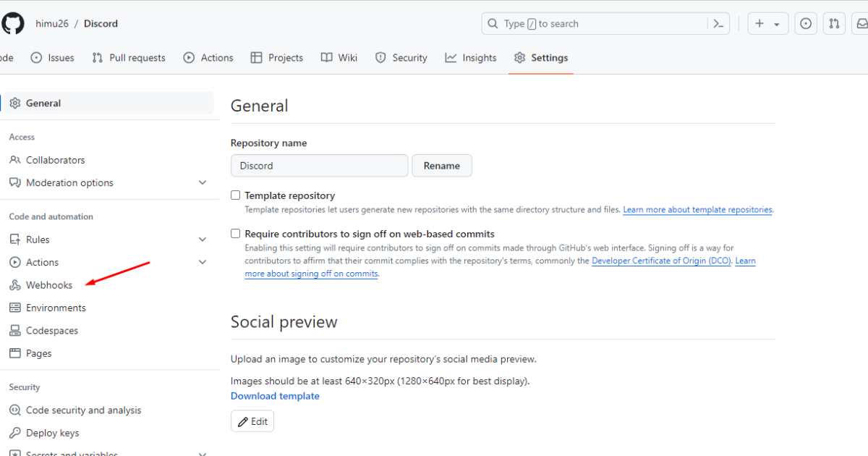The width and height of the screenshot is (868, 456).
Task: Click Download template link
Action: coord(275,396)
